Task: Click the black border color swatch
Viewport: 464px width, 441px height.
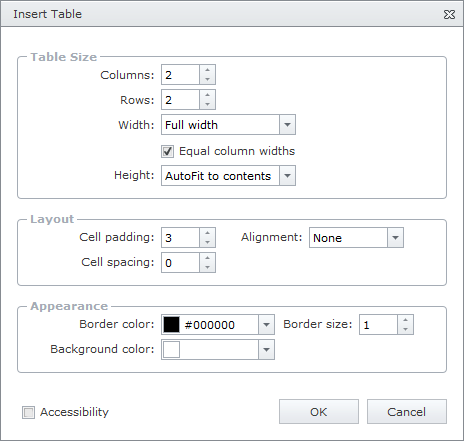Action: coord(171,324)
